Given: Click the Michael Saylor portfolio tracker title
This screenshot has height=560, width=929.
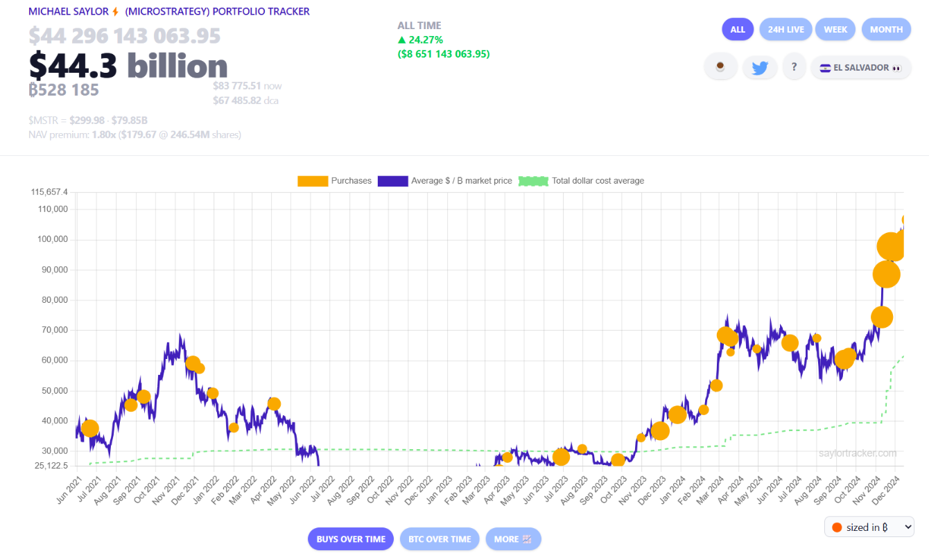Looking at the screenshot, I should click(x=169, y=12).
